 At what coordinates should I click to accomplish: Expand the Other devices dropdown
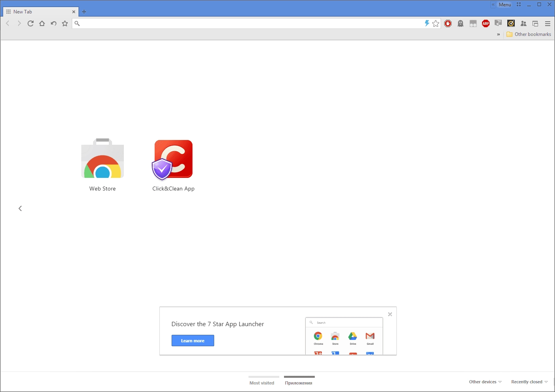485,382
